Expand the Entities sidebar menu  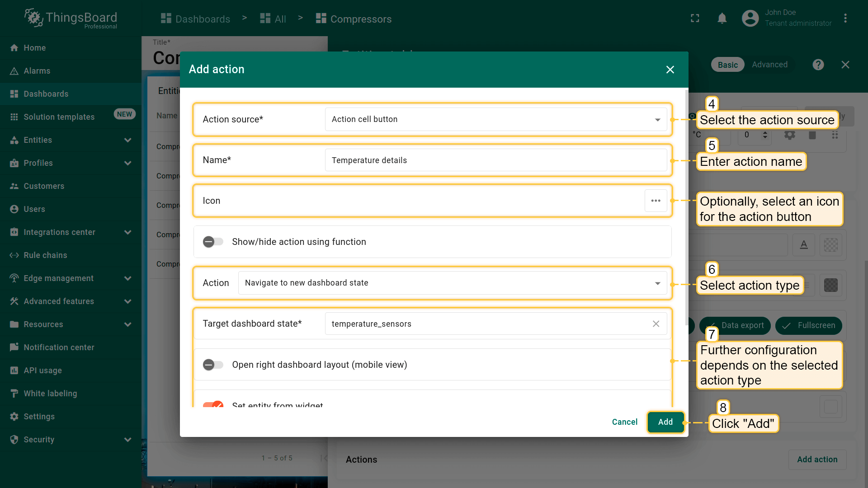(128, 140)
